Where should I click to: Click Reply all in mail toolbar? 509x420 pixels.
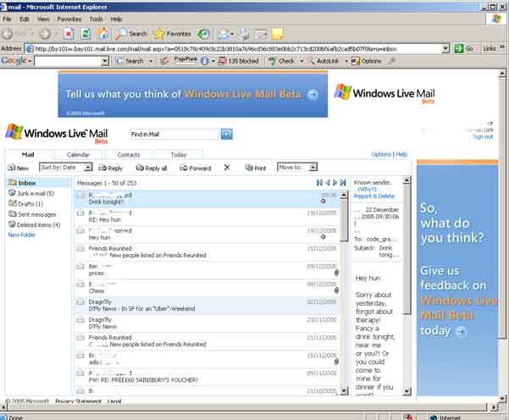coord(152,168)
